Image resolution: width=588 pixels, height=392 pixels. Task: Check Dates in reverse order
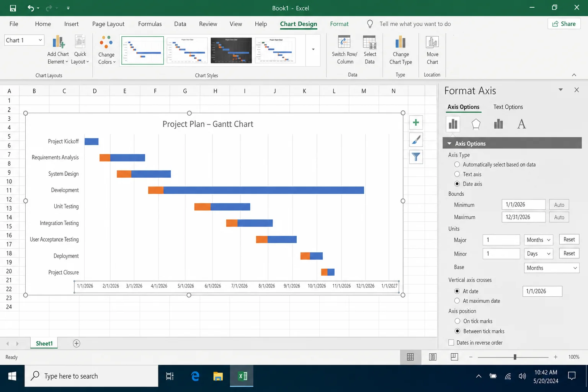click(x=451, y=343)
